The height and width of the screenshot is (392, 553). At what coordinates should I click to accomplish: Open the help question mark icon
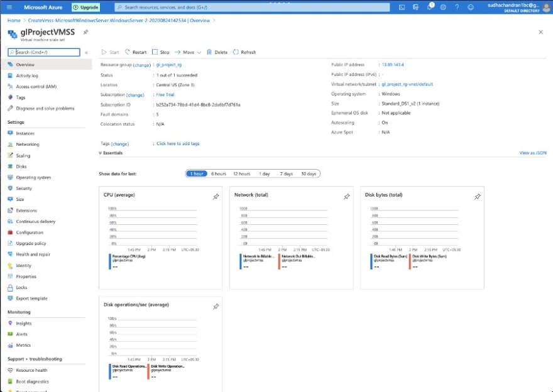point(457,7)
